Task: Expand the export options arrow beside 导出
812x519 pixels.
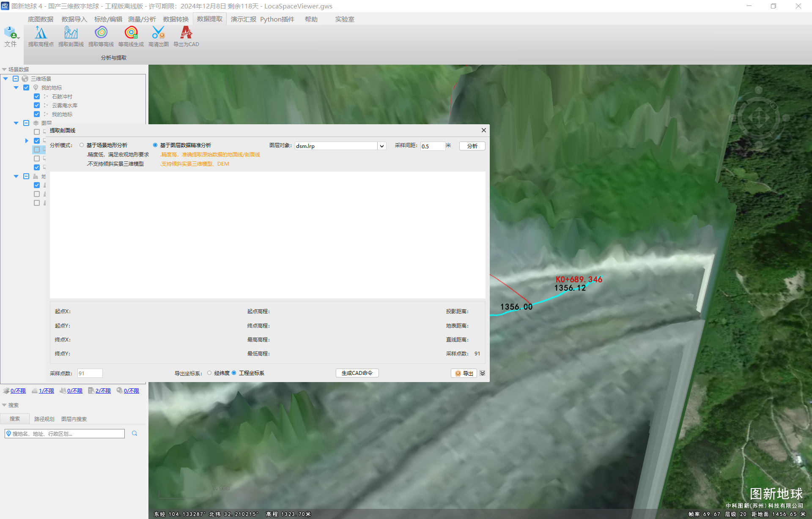Action: 483,373
